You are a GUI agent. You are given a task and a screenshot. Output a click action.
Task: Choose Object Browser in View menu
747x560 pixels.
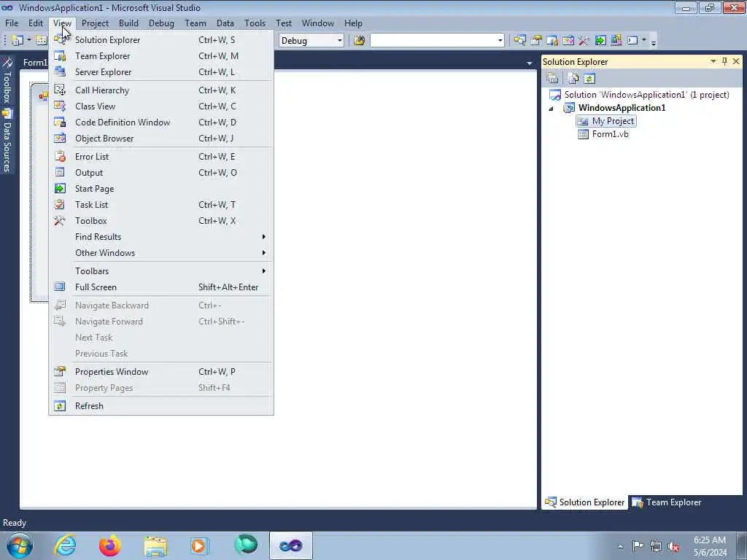[x=161, y=139]
